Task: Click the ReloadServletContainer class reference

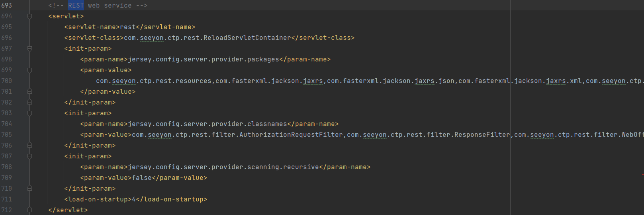Action: pyautogui.click(x=247, y=38)
